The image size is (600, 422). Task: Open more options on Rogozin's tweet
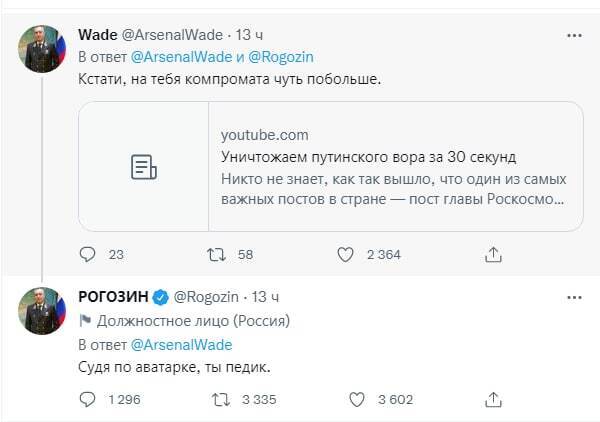pyautogui.click(x=574, y=297)
